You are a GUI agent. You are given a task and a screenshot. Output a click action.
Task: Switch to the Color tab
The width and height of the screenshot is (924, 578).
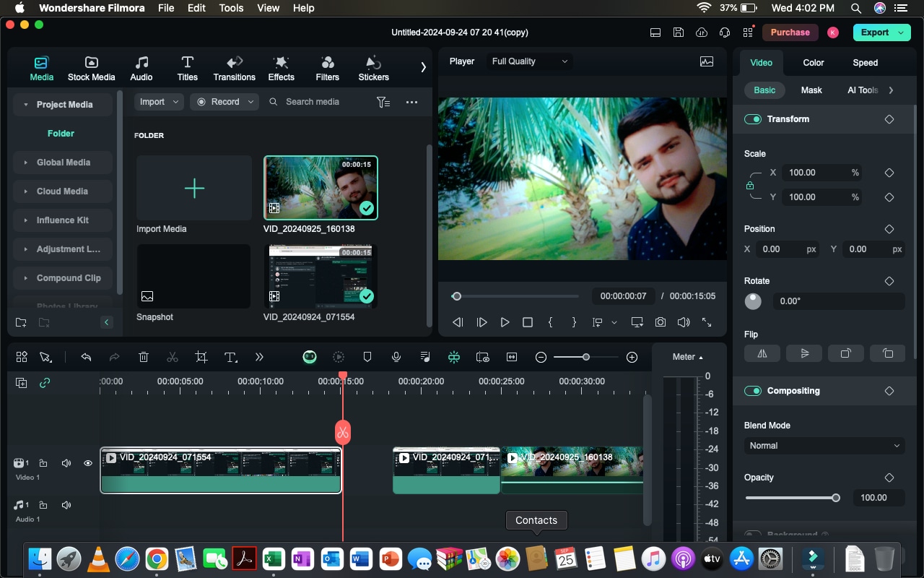coord(813,63)
